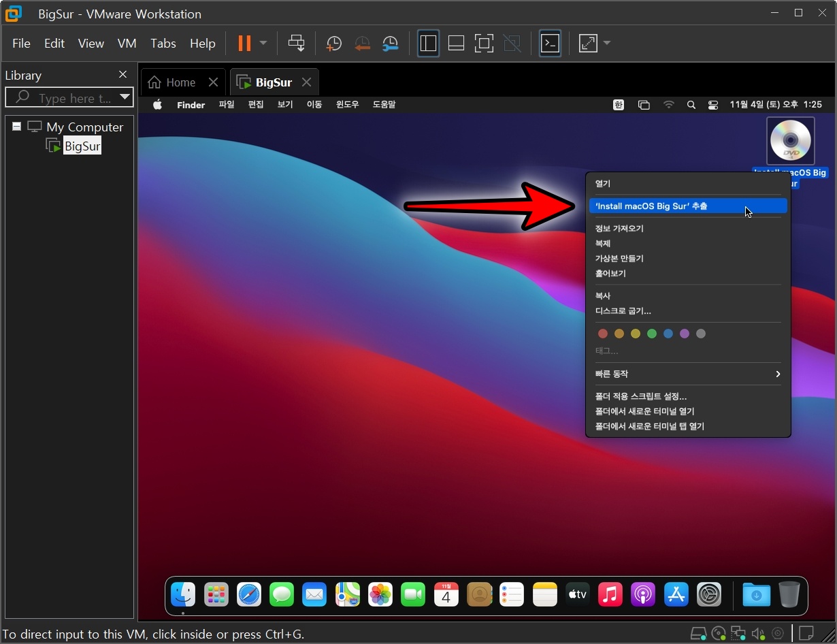Screen dimensions: 837x644
Task: Open the Finder menu
Action: [191, 105]
